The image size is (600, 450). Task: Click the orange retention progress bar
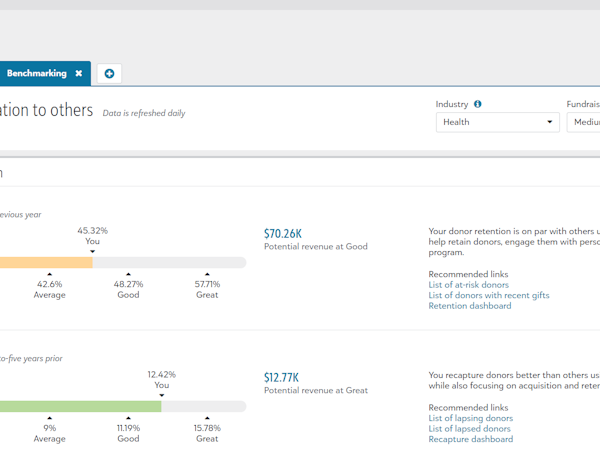coord(45,263)
